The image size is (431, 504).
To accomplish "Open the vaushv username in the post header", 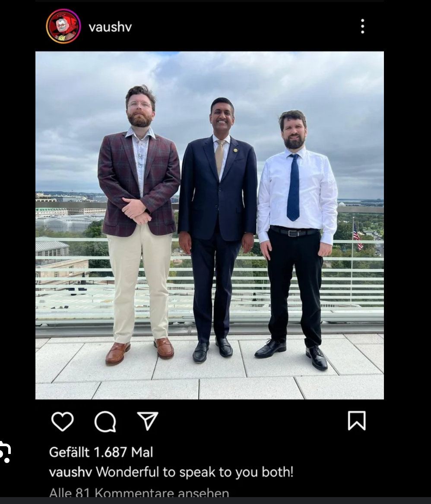I will [x=110, y=27].
